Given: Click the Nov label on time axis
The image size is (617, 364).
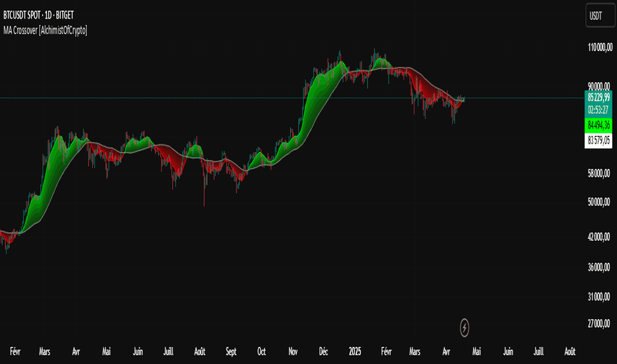Looking at the screenshot, I should tap(293, 351).
